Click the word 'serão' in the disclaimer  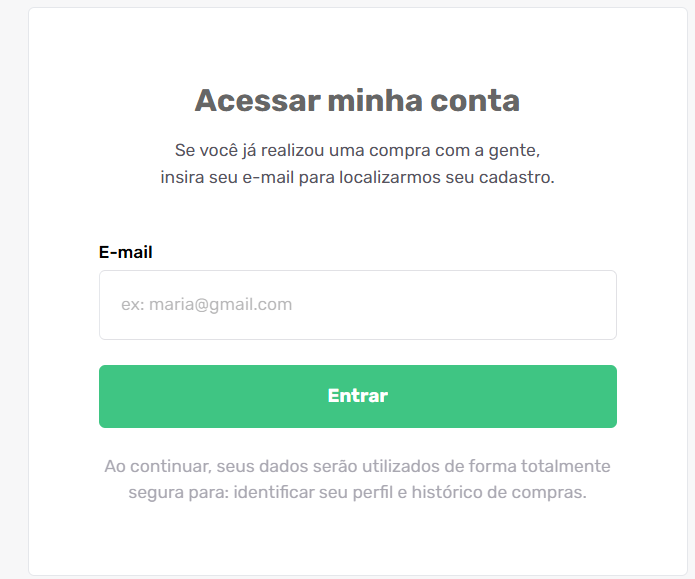(335, 466)
